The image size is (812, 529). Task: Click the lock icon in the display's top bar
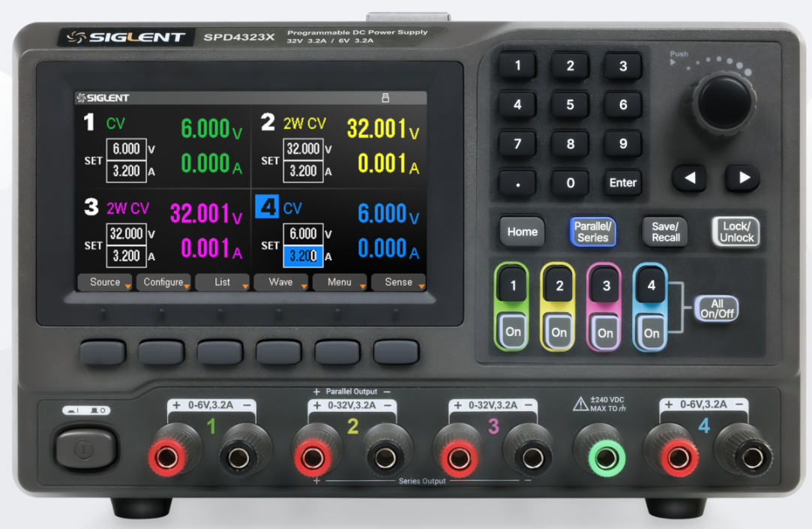385,98
